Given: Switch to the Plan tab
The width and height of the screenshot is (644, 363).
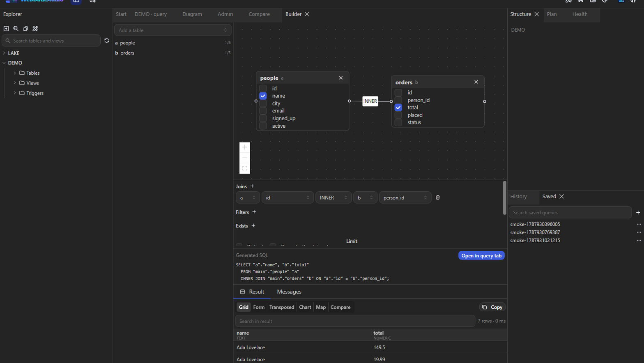Looking at the screenshot, I should pos(552,14).
